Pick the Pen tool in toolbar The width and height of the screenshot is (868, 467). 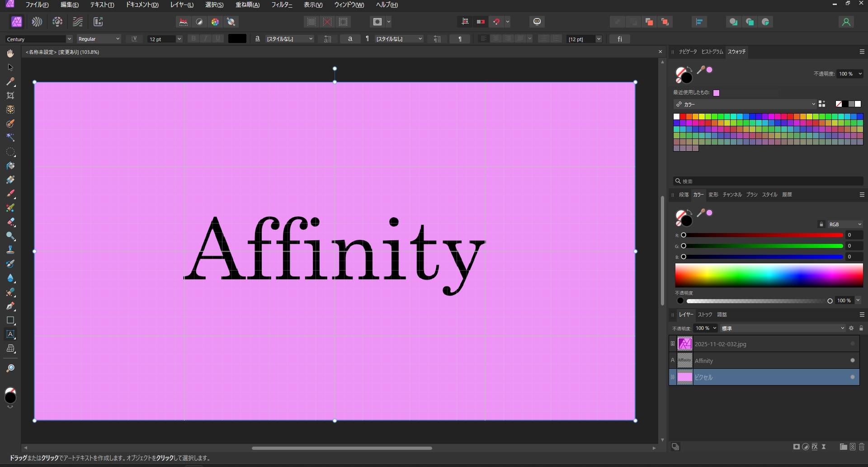pyautogui.click(x=10, y=306)
